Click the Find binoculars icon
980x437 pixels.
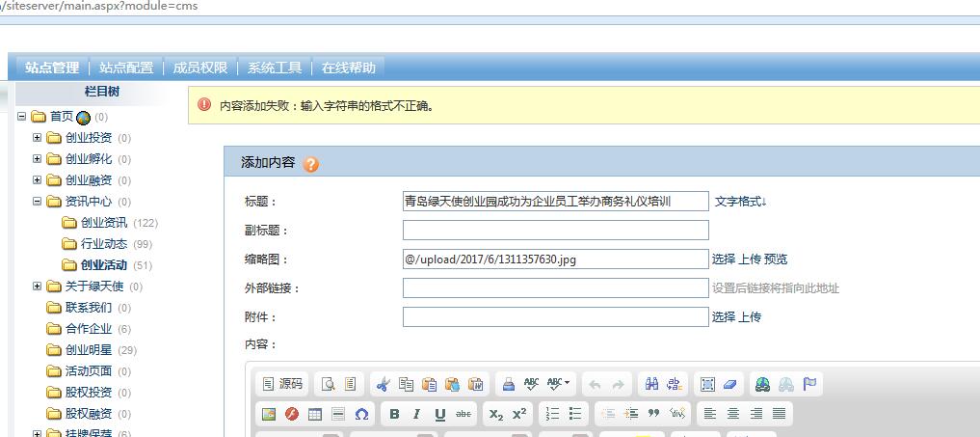point(652,384)
